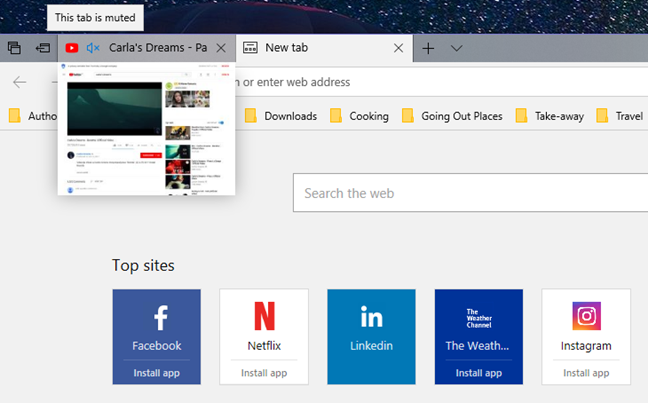Viewport: 648px width, 403px height.
Task: Open the Going Out Places favorites folder
Action: [452, 116]
